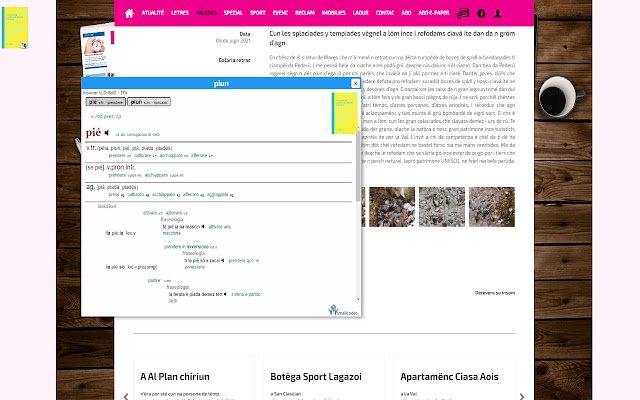Follow the 'acchiapparsi' translation link
Screen dimensions: 640x400
click(156, 175)
